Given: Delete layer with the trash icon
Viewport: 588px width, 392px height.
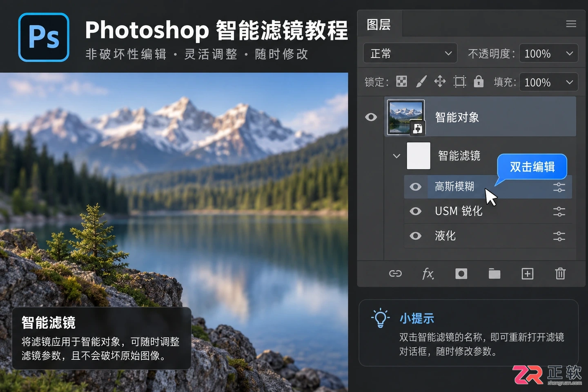Looking at the screenshot, I should pyautogui.click(x=560, y=273).
